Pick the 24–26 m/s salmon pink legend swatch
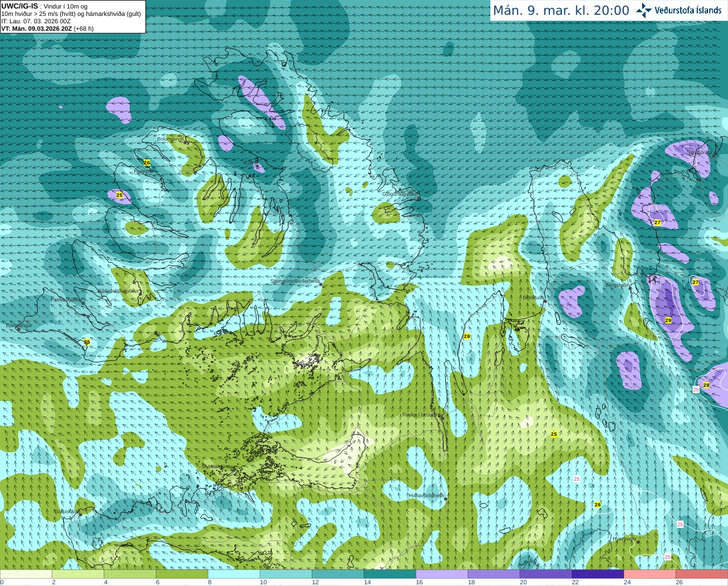Image resolution: width=728 pixels, height=586 pixels. tap(650, 574)
